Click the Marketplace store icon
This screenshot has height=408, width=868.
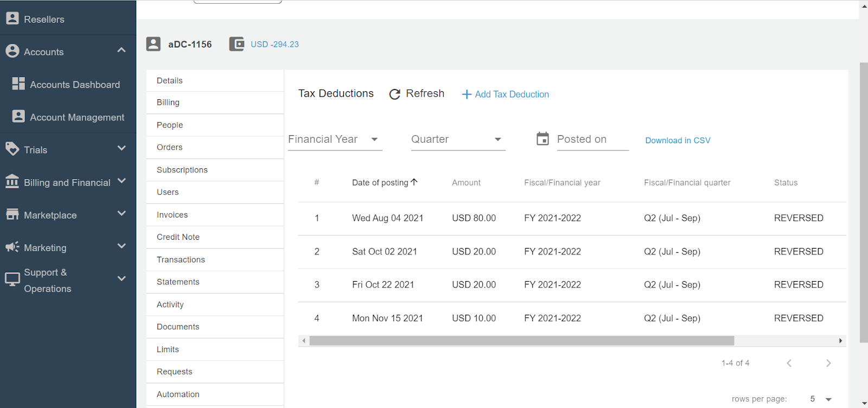[x=12, y=214]
